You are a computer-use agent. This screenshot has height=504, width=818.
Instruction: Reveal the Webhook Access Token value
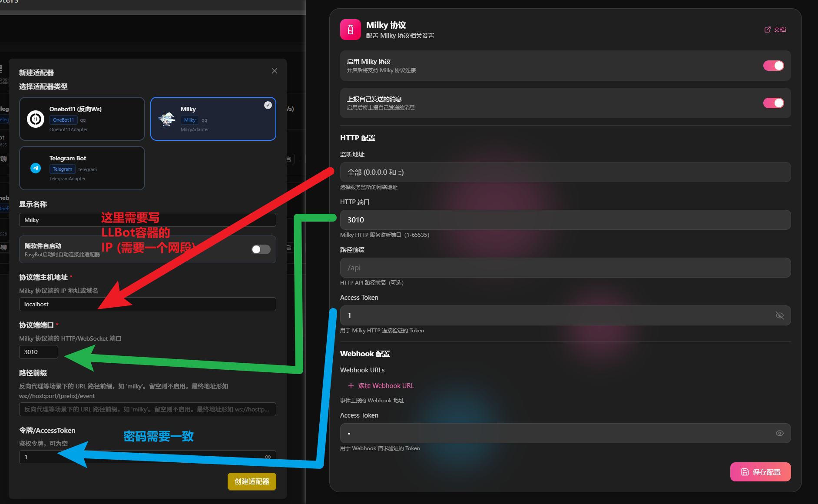click(x=780, y=433)
